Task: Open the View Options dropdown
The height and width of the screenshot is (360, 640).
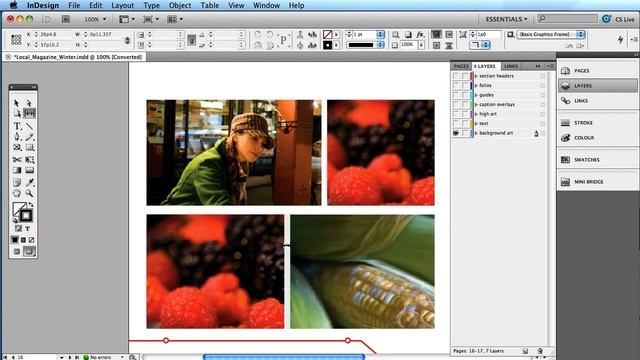Action: (x=127, y=19)
